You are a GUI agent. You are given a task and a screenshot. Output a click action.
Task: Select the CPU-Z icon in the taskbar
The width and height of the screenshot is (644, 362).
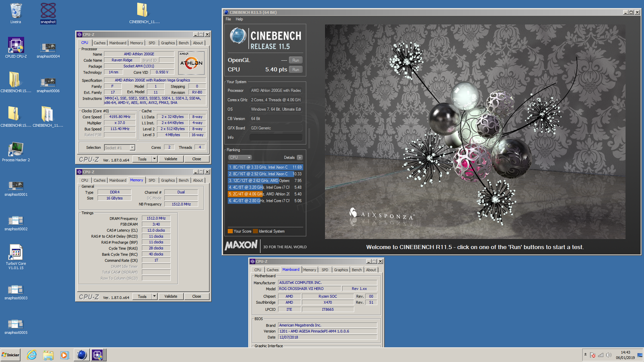[98, 355]
